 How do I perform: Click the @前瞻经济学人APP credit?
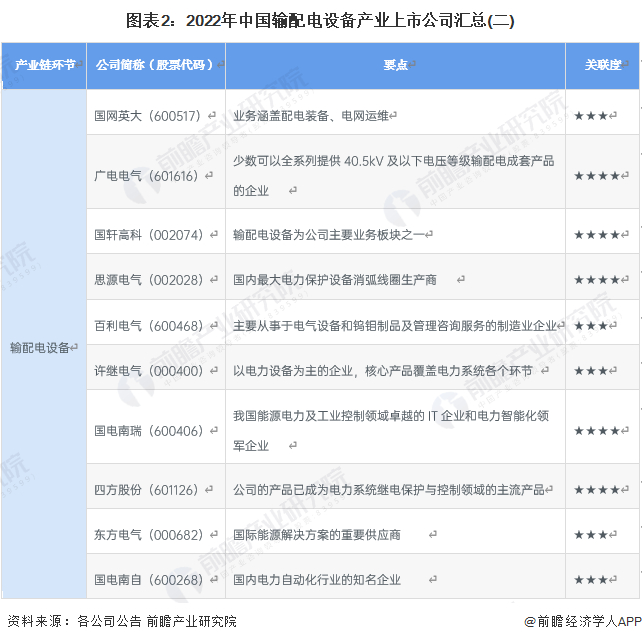coord(583,622)
